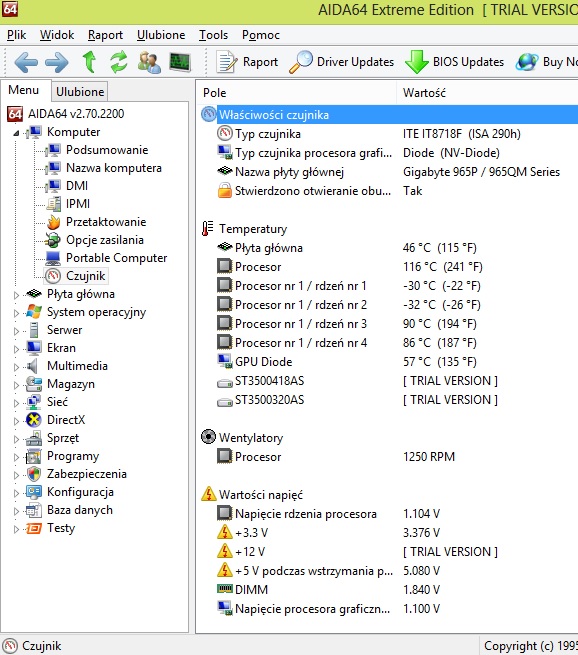The width and height of the screenshot is (578, 655).
Task: Click the Buy Now globe icon
Action: click(527, 62)
